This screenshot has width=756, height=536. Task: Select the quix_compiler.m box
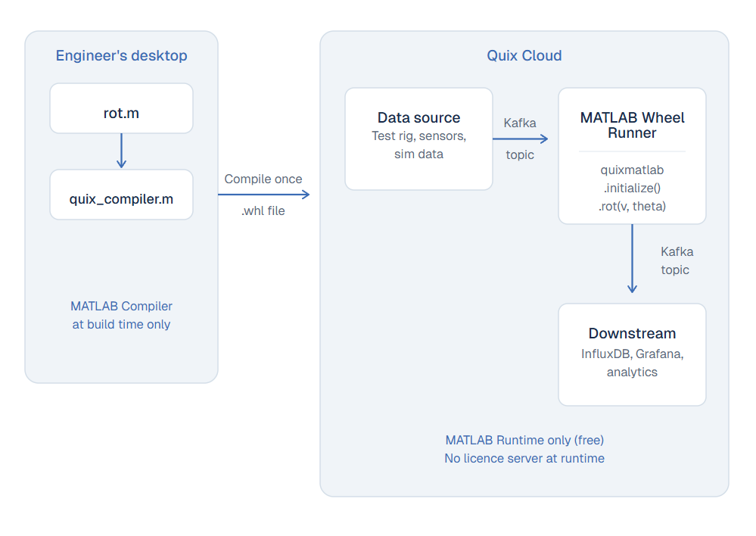pos(122,195)
